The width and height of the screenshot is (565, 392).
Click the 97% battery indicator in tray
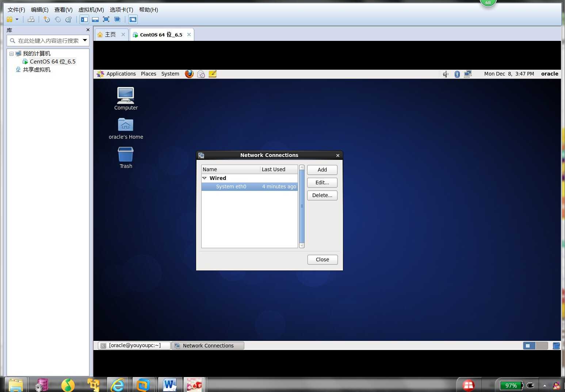[x=511, y=385]
